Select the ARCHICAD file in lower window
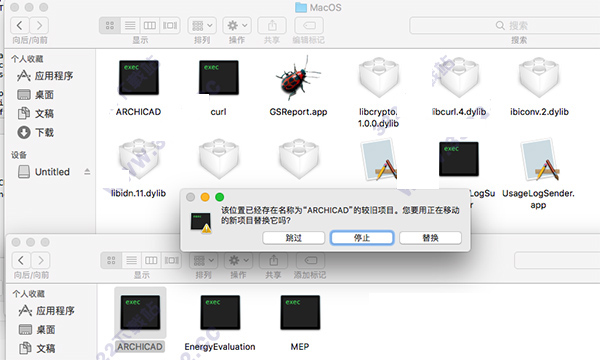 pyautogui.click(x=140, y=313)
